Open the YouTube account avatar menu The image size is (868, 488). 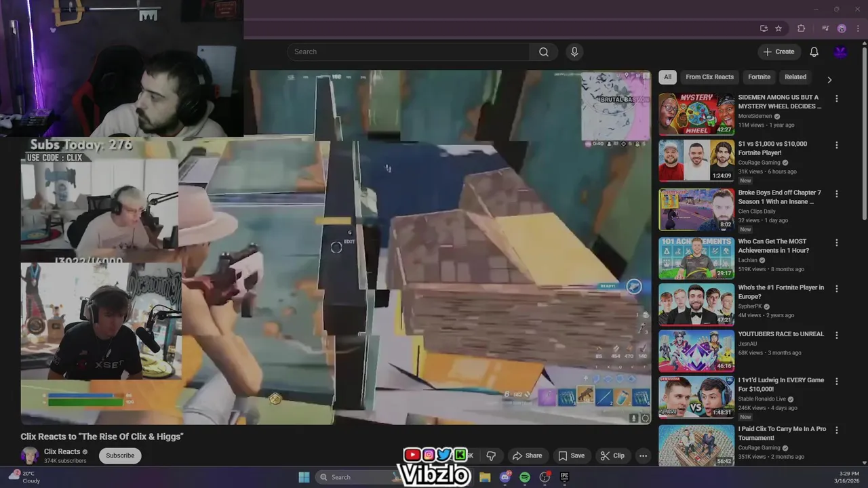(x=840, y=52)
